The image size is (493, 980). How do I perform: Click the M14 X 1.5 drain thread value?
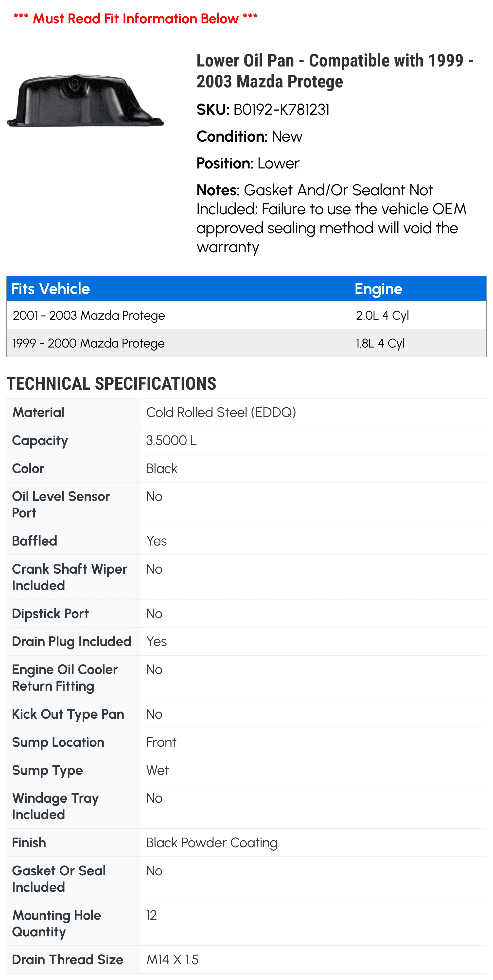click(172, 960)
